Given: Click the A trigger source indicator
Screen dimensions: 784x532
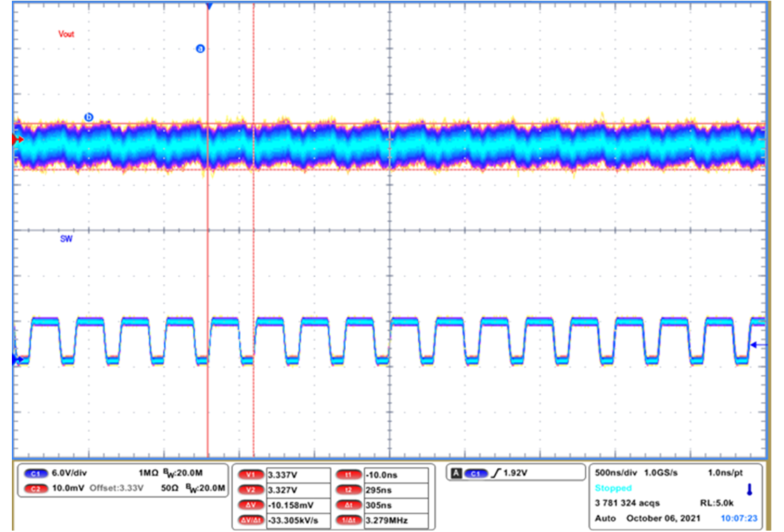Looking at the screenshot, I should click(x=455, y=473).
